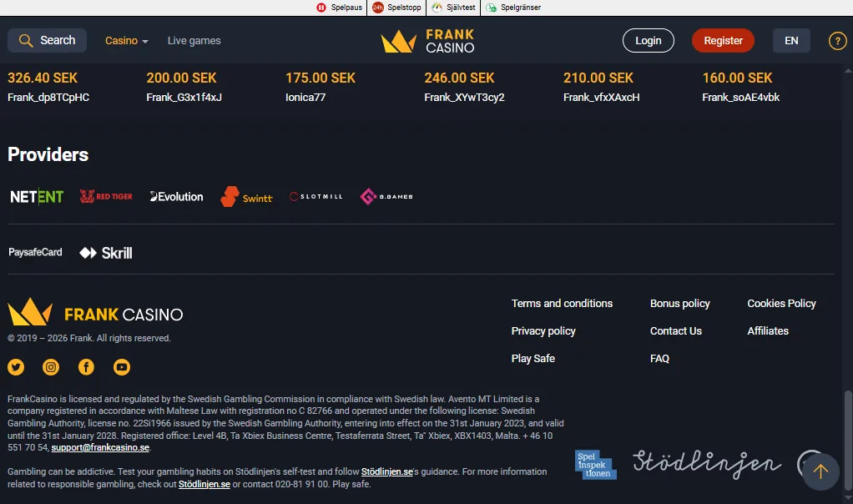Screen dimensions: 853x504
Task: Select winner Frank_XYwT3cy2
Action: (x=464, y=98)
